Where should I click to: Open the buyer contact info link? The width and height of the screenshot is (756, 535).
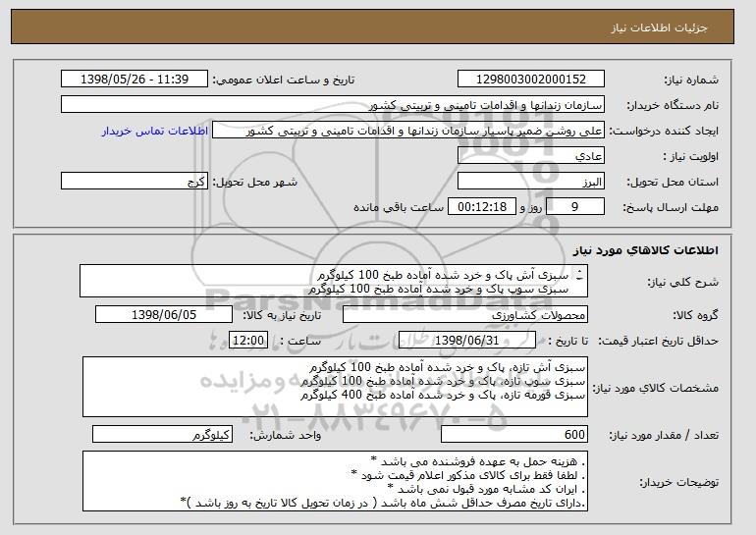pyautogui.click(x=155, y=131)
